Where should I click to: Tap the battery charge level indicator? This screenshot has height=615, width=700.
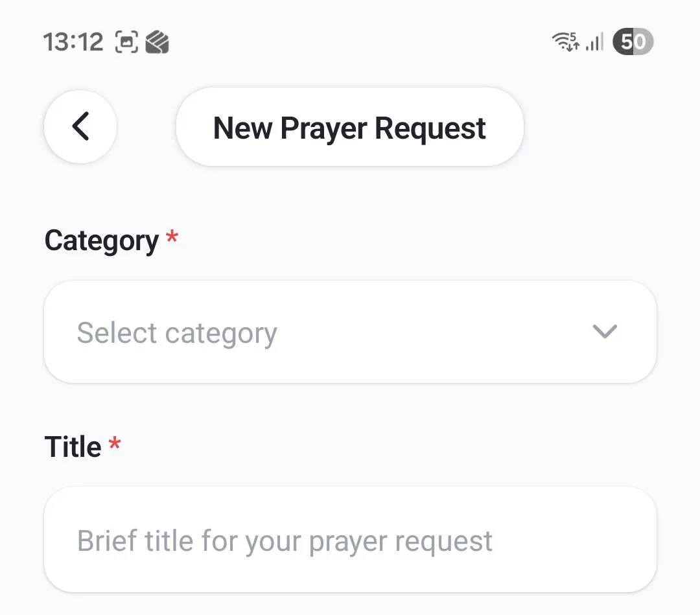(x=633, y=41)
